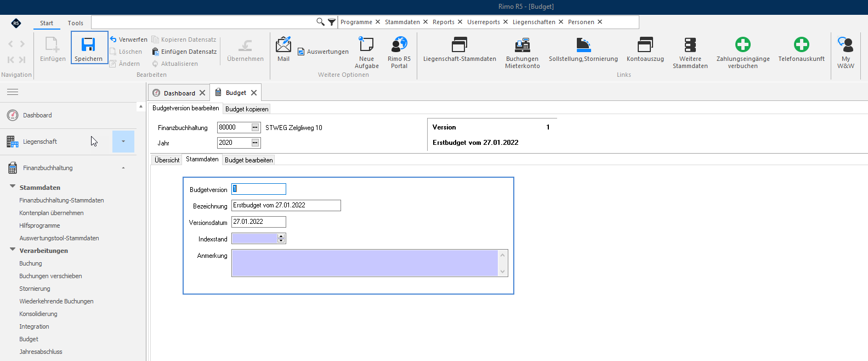
Task: Expand the Liegenschaft dropdown arrow
Action: [123, 142]
